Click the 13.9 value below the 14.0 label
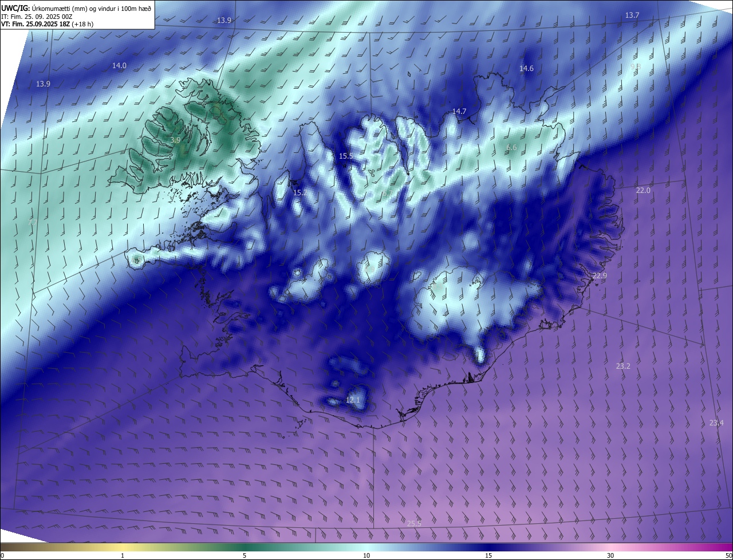Screen dimensions: 733x560 coord(43,84)
